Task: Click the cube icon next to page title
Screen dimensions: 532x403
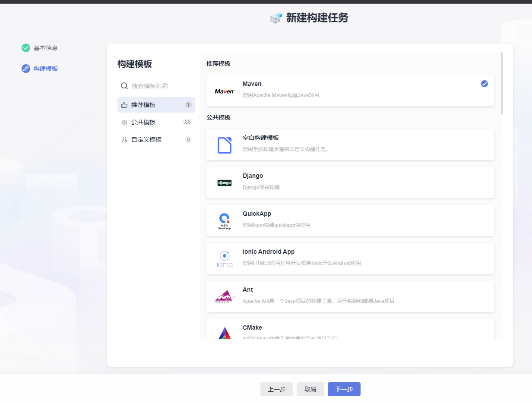Action: pyautogui.click(x=276, y=18)
